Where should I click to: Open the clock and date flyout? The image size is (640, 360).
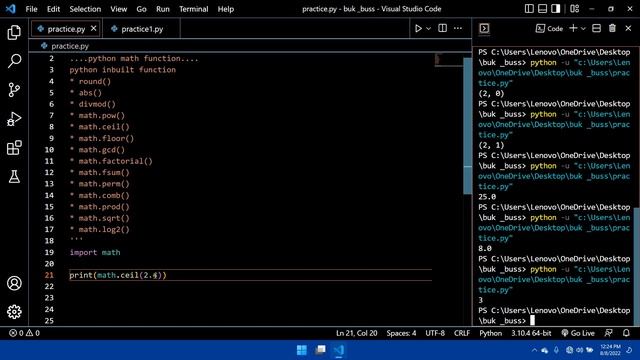tap(610, 350)
